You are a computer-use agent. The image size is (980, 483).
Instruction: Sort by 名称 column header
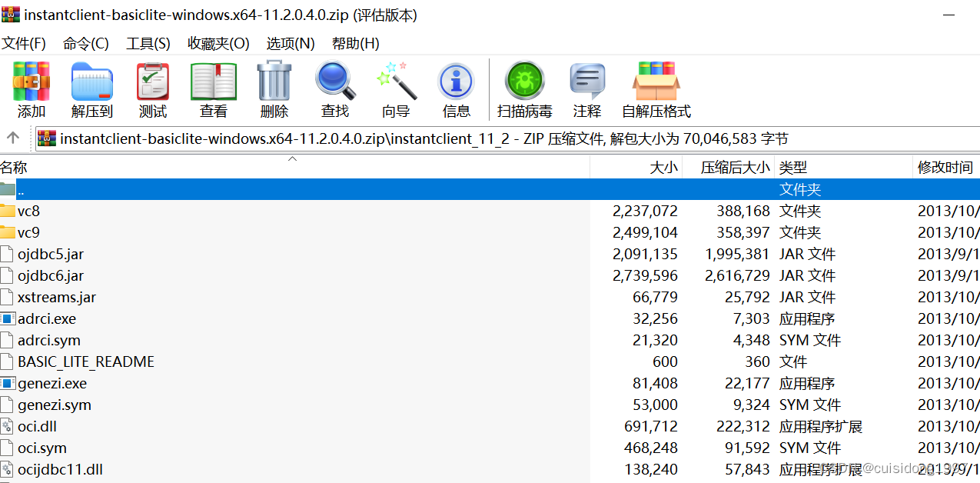[x=294, y=167]
